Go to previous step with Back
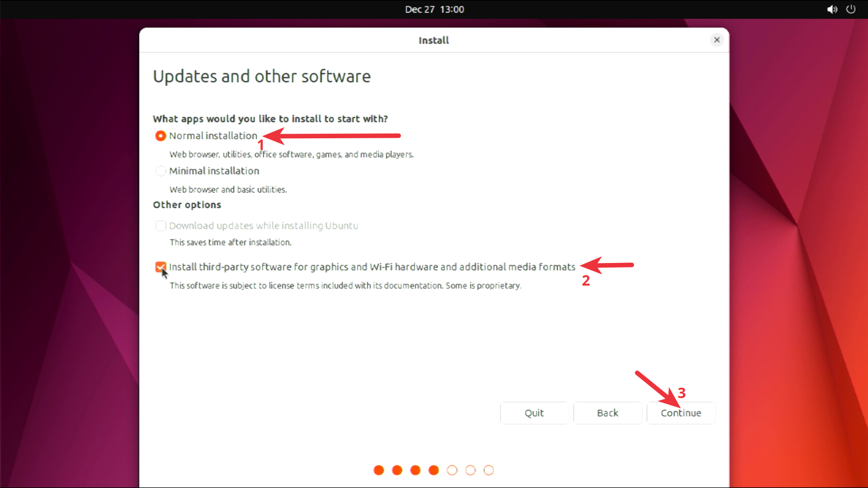The height and width of the screenshot is (488, 868). point(607,413)
